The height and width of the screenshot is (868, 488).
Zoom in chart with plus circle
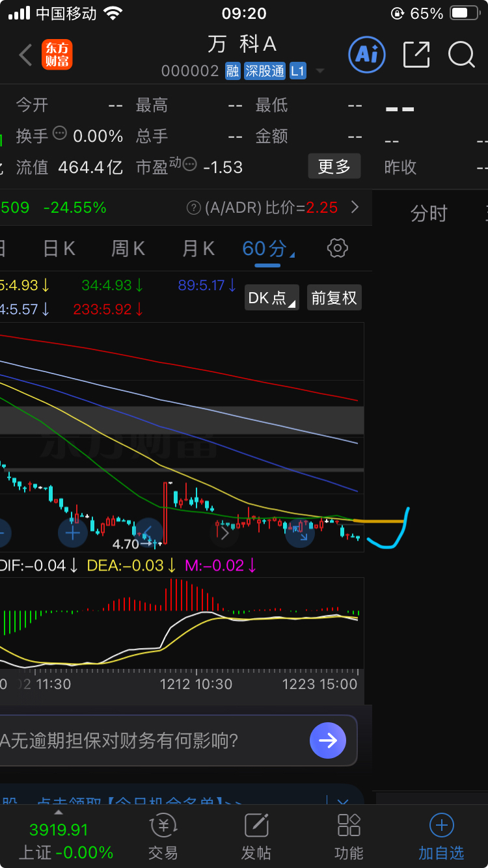coord(73,533)
